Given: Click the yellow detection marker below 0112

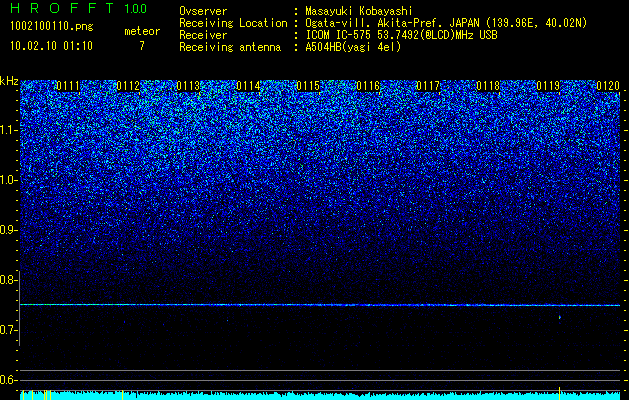Looking at the screenshot, I should click(x=122, y=395).
